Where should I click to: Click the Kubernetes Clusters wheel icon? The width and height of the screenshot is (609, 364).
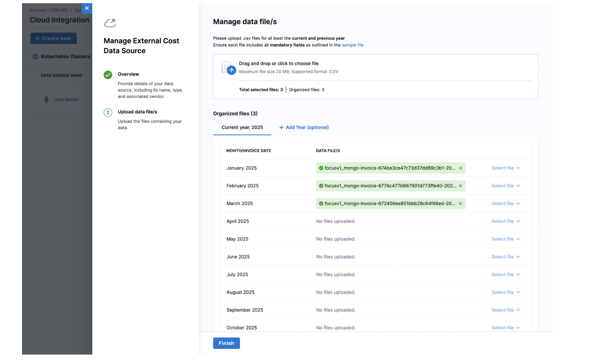point(35,57)
